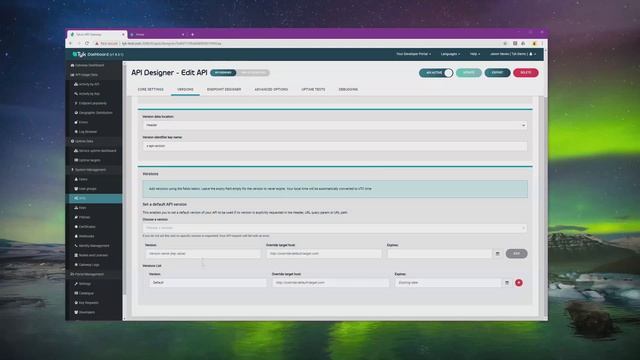Click the Update button
Image resolution: width=640 pixels, height=360 pixels.
[469, 73]
